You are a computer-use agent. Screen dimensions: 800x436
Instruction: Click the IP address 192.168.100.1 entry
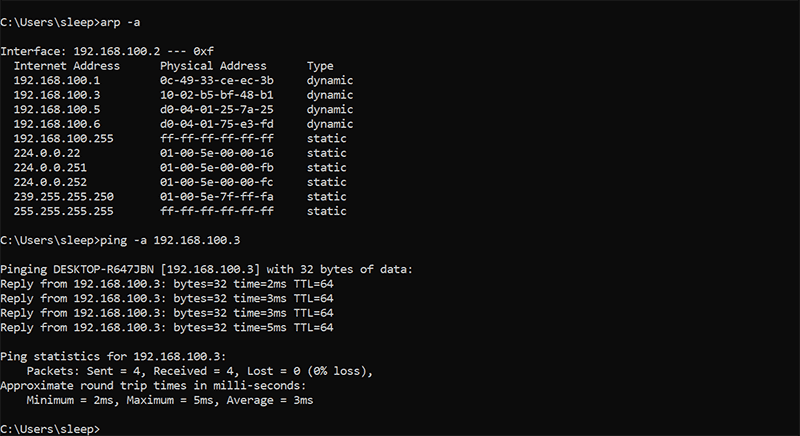point(57,80)
